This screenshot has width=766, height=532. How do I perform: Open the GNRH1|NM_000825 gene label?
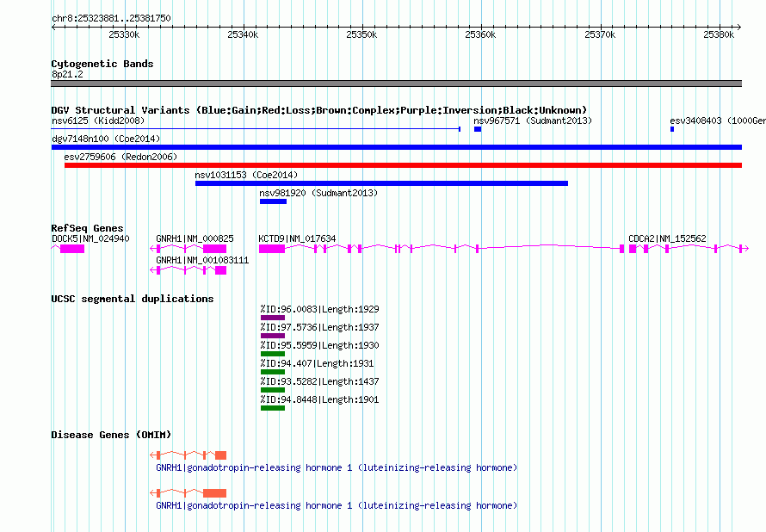(195, 238)
